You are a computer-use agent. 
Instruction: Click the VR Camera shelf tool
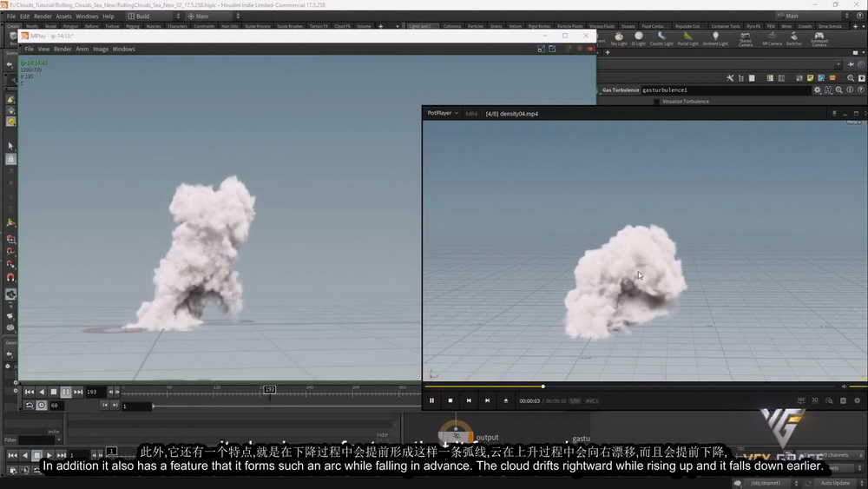pyautogui.click(x=772, y=39)
